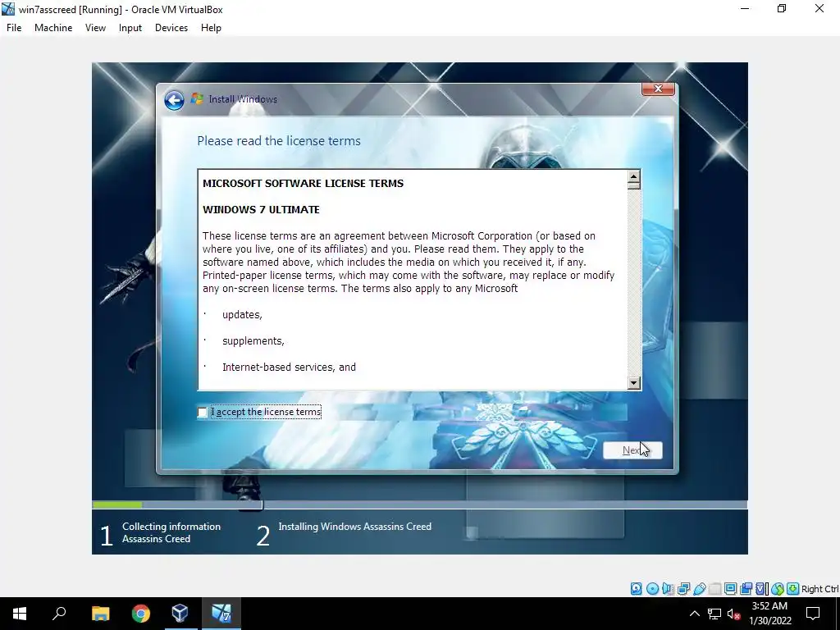The image size is (840, 630).
Task: Click the VirtualBox icon in title bar
Action: pyautogui.click(x=8, y=9)
